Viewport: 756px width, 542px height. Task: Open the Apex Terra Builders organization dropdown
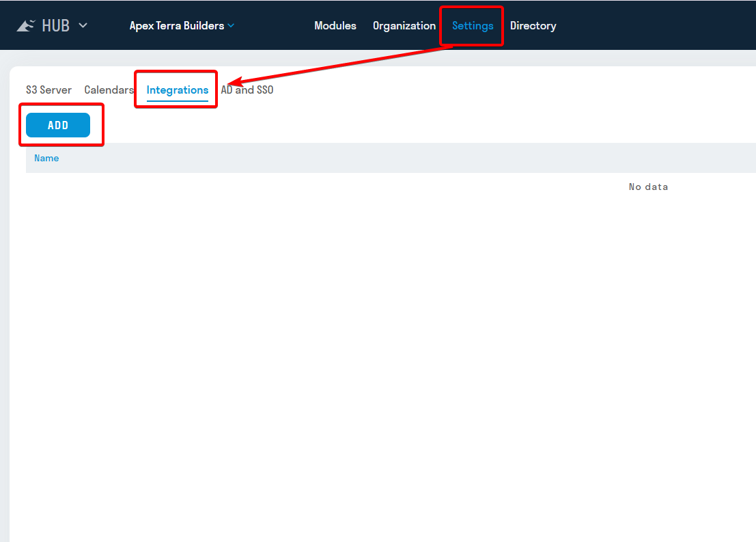pyautogui.click(x=182, y=25)
